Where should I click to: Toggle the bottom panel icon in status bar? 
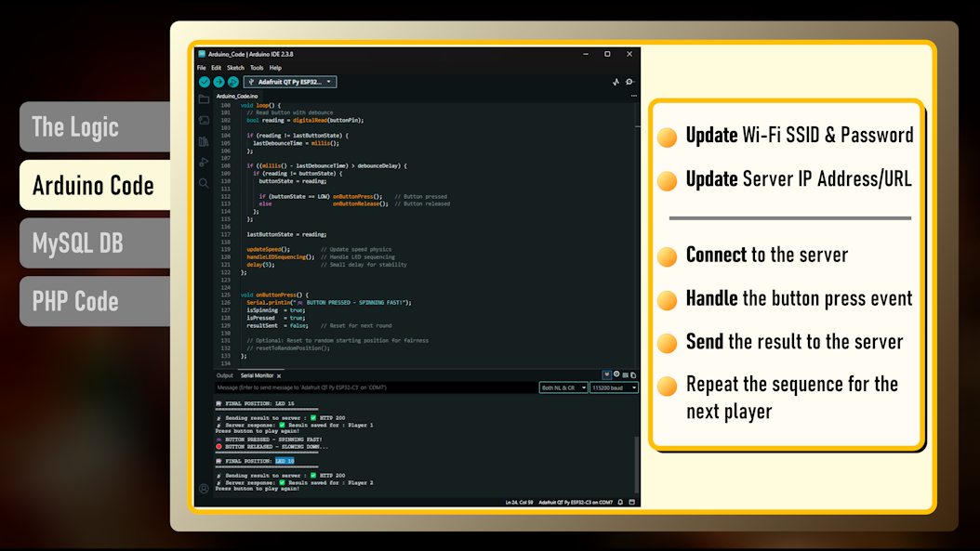pos(632,503)
